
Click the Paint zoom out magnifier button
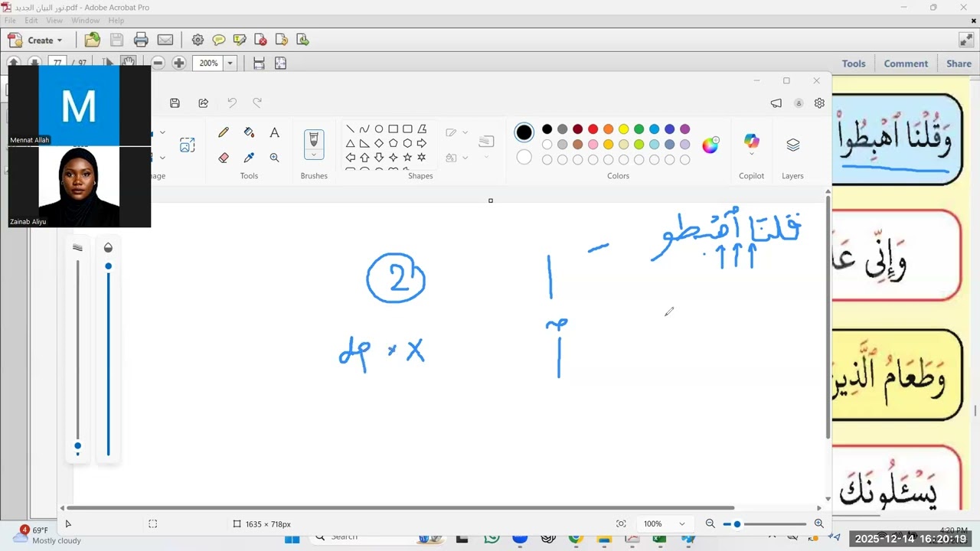coord(710,523)
